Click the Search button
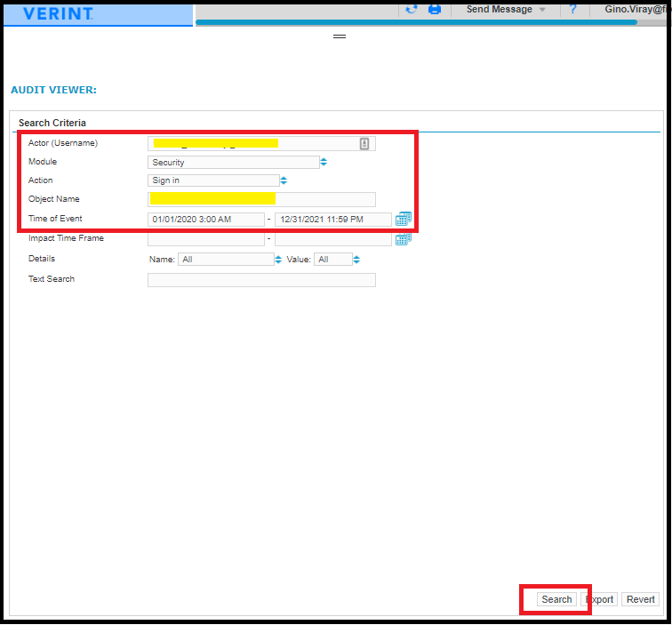This screenshot has height=625, width=672. [556, 599]
